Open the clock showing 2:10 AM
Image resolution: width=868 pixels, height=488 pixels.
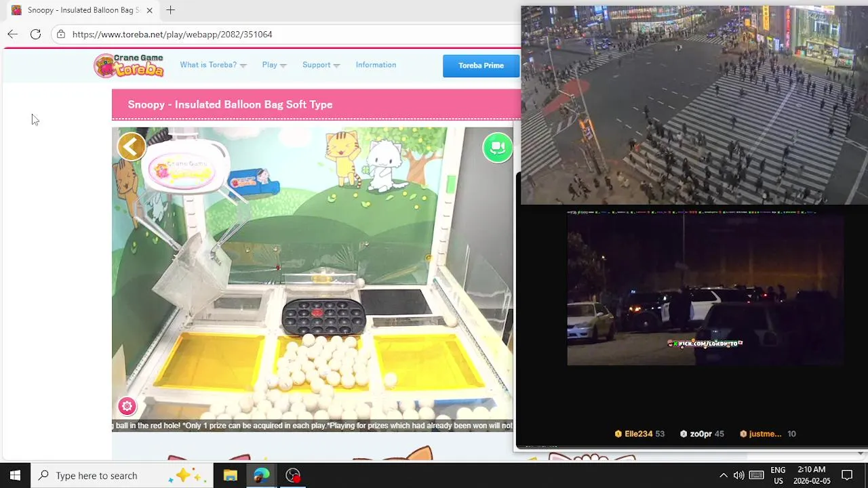point(811,475)
